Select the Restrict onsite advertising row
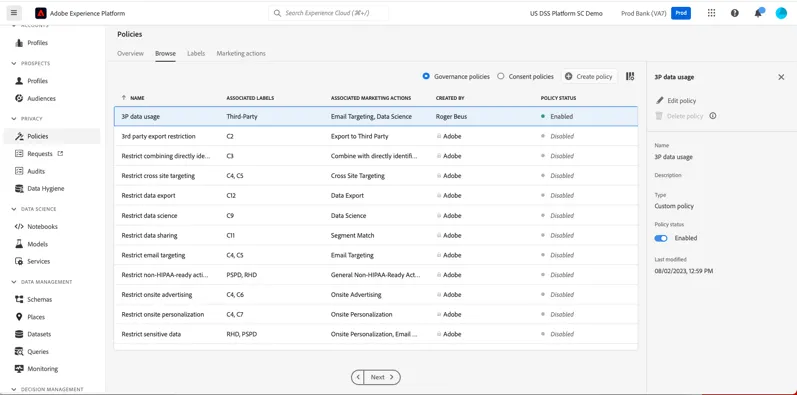 (376, 295)
